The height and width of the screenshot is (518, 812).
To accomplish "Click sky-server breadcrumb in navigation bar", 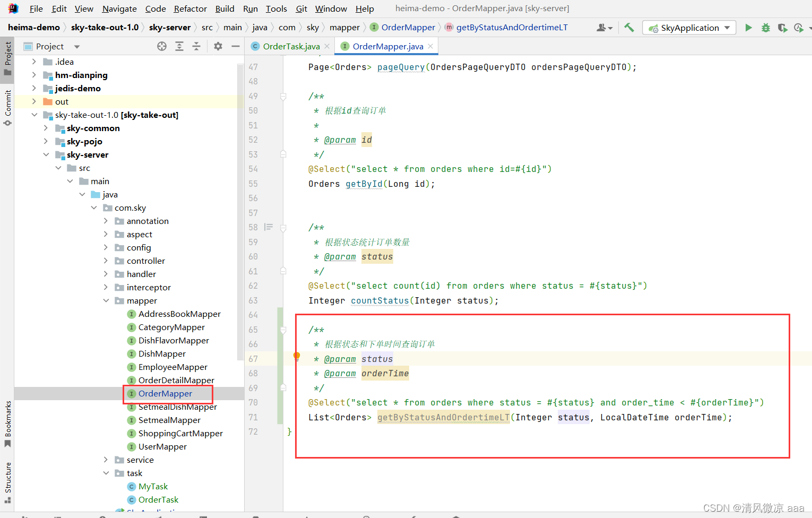I will tap(170, 27).
